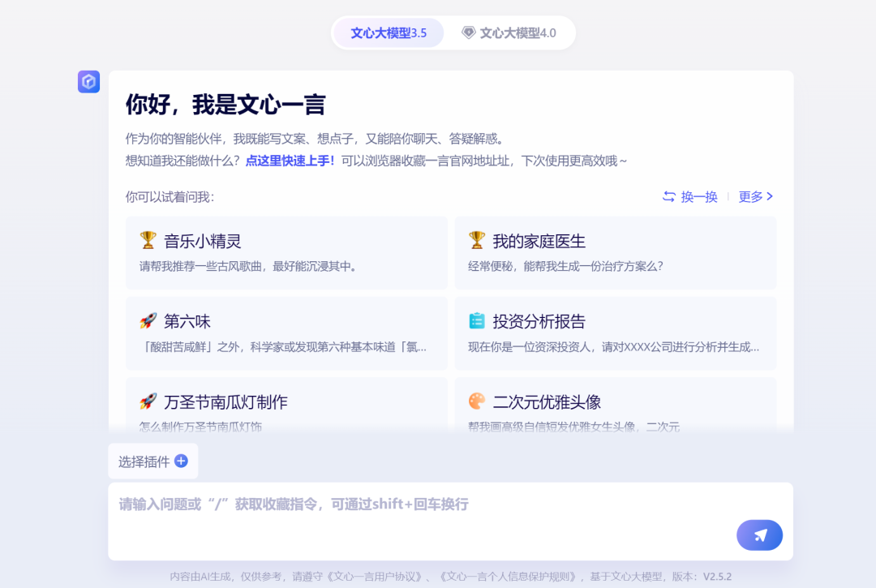Open 《文心一言用户协议》 link
Viewport: 876px width, 588px height.
click(373, 577)
